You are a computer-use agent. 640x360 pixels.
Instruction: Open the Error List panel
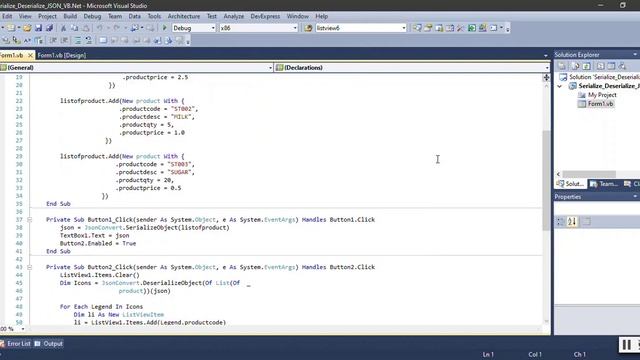(16, 344)
